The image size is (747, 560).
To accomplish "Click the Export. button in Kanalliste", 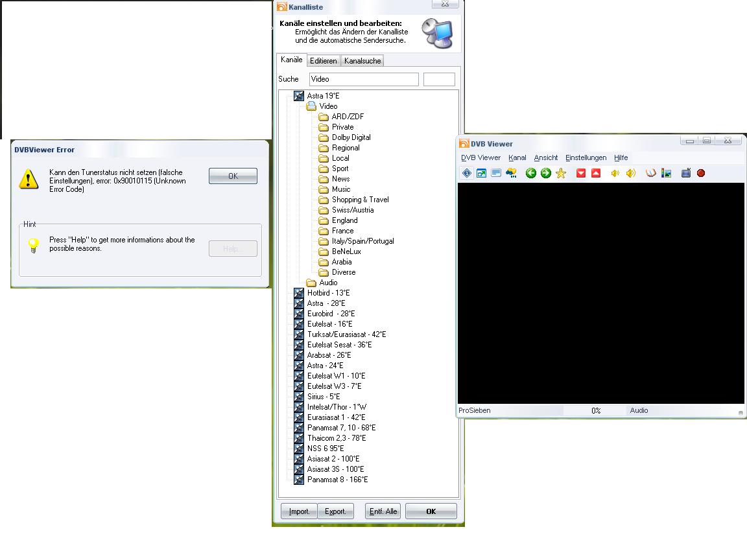I will (x=335, y=511).
